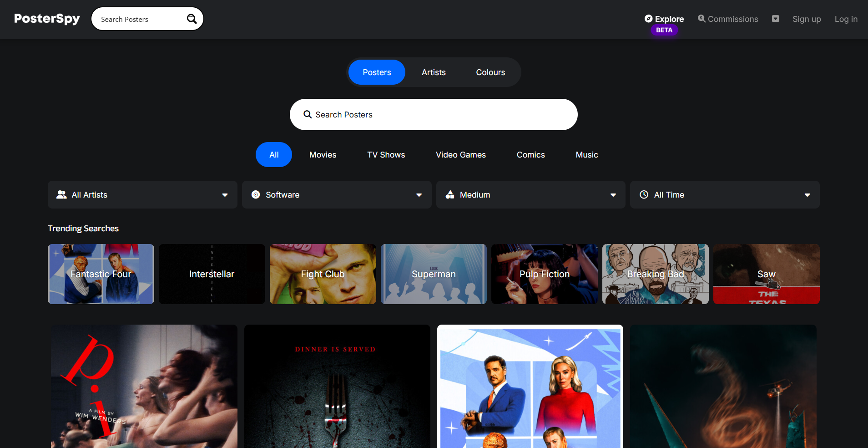The image size is (868, 448).
Task: Open the Explore page
Action: pos(664,19)
